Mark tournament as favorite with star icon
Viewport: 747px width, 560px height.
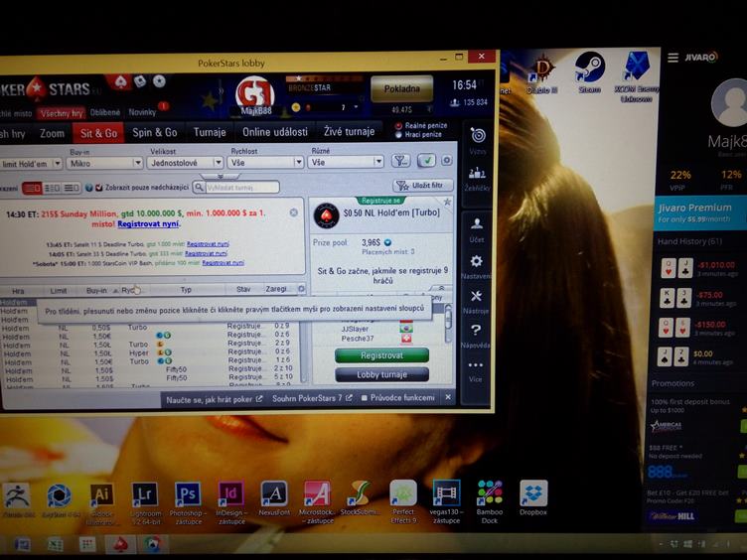[x=447, y=203]
